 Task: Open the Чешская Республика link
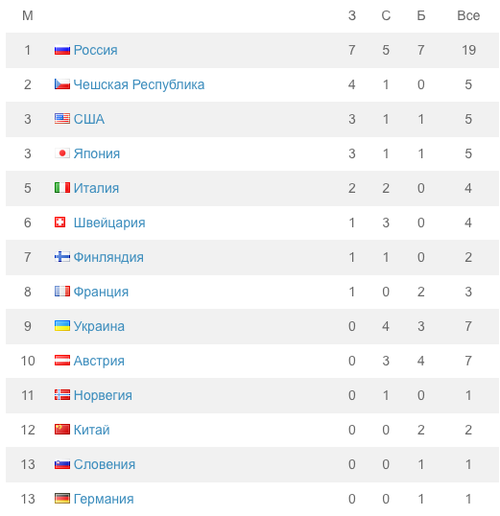click(139, 85)
